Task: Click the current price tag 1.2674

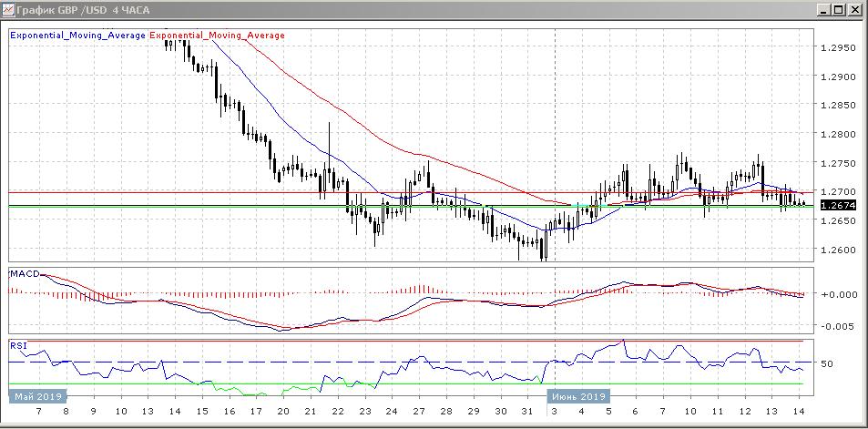Action: 838,206
